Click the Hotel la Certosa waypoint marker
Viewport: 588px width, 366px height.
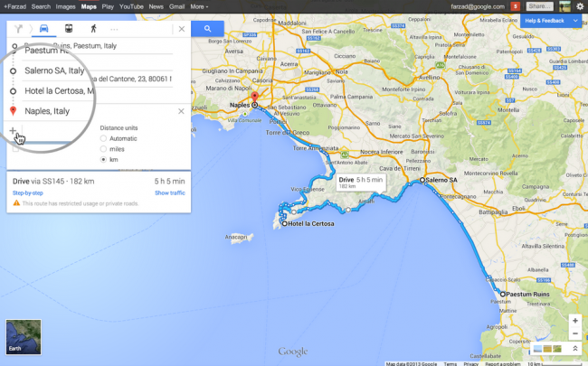click(285, 223)
